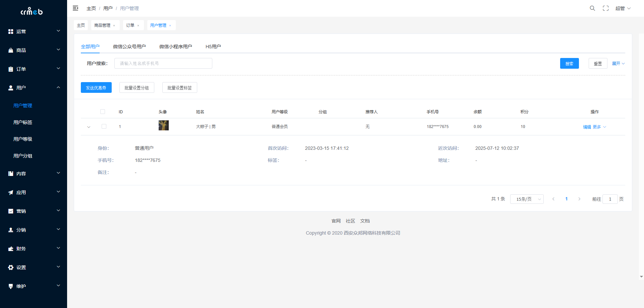
Task: Close the 商品管理 tab
Action: pyautogui.click(x=114, y=25)
